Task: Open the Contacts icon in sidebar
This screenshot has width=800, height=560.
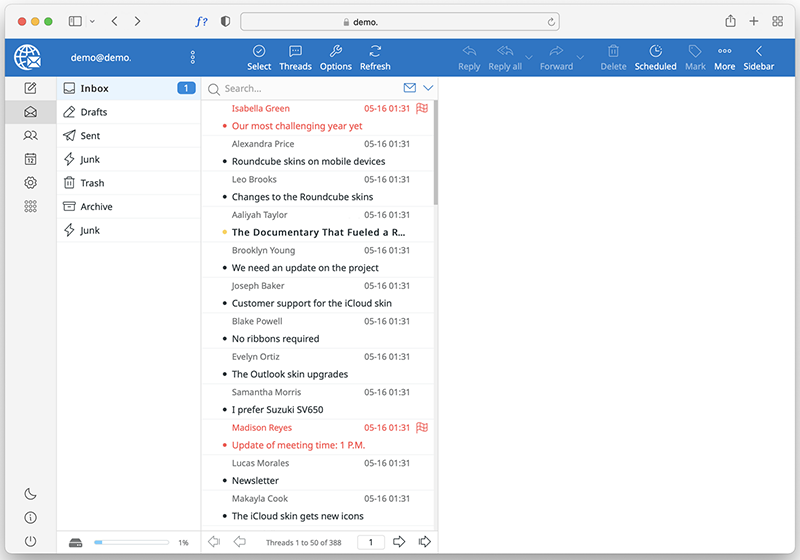Action: pyautogui.click(x=30, y=135)
